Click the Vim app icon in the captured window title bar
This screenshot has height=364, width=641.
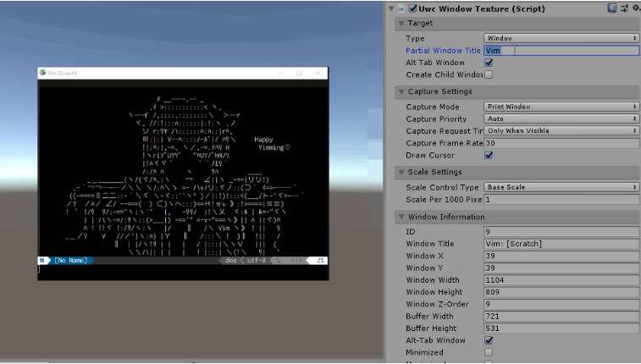pyautogui.click(x=42, y=73)
